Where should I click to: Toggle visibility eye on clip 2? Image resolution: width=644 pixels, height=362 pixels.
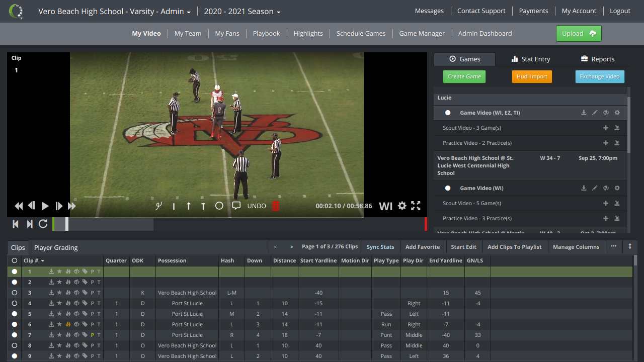click(x=76, y=282)
